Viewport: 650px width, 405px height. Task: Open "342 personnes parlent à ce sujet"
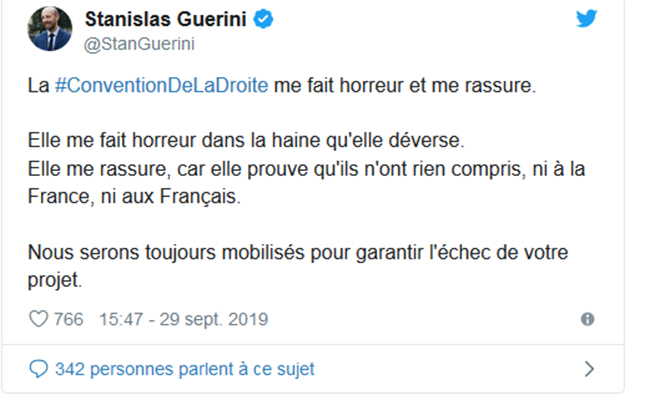185,369
